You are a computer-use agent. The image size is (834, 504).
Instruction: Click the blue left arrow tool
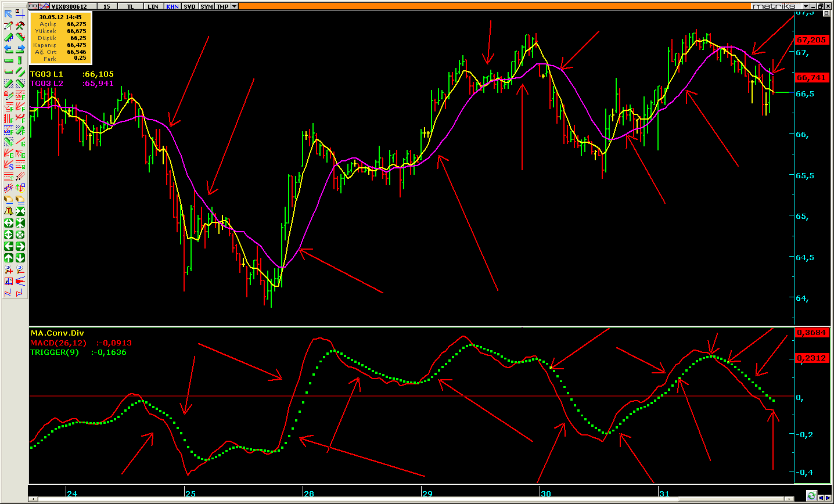click(x=9, y=49)
